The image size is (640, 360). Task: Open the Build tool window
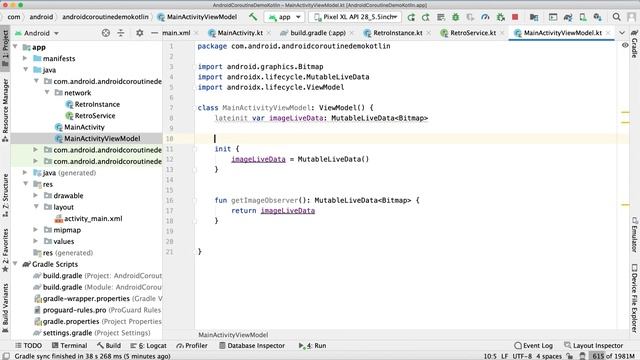point(109,346)
